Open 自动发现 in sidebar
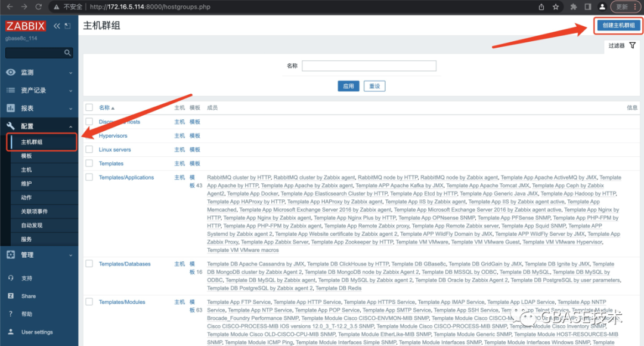 coord(32,225)
